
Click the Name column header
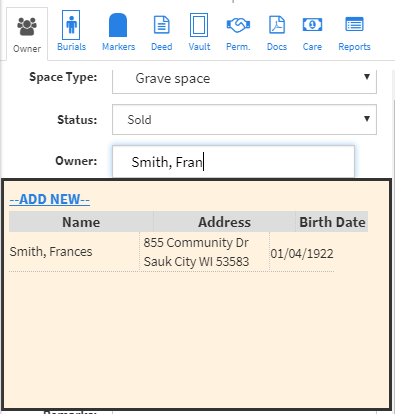click(81, 222)
